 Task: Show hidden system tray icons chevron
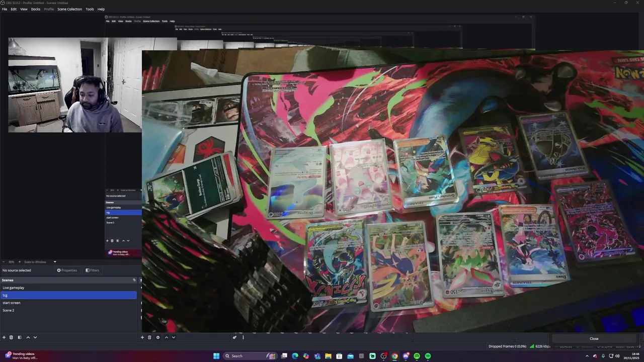(x=587, y=356)
